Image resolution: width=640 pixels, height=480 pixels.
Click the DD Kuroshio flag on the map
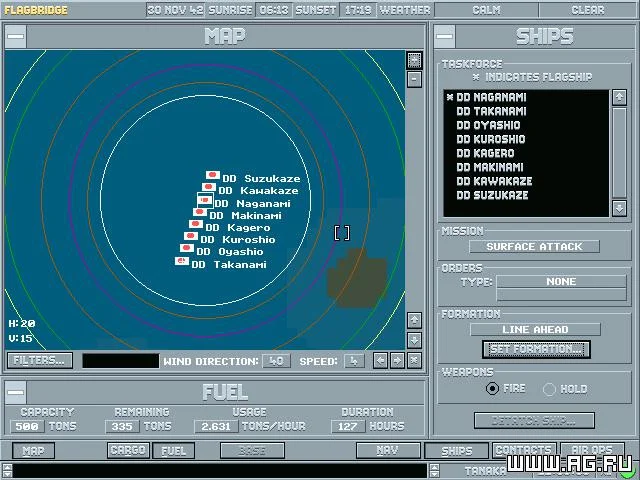tap(191, 236)
